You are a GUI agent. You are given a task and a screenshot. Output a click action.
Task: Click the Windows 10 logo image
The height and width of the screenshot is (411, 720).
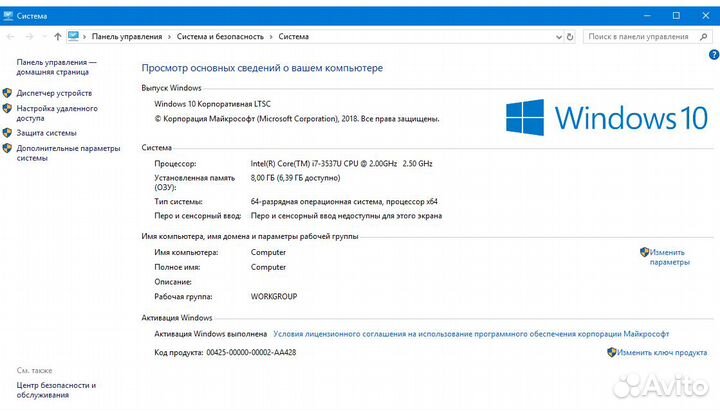pos(607,118)
